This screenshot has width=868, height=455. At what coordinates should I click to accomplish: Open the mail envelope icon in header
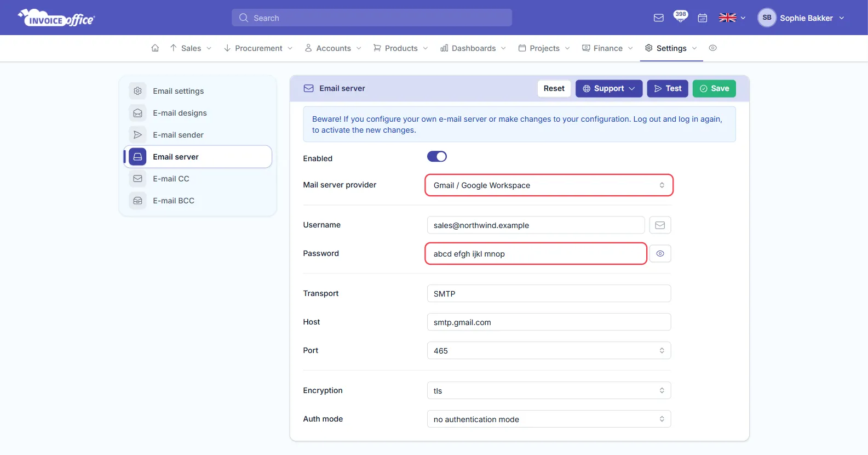659,18
